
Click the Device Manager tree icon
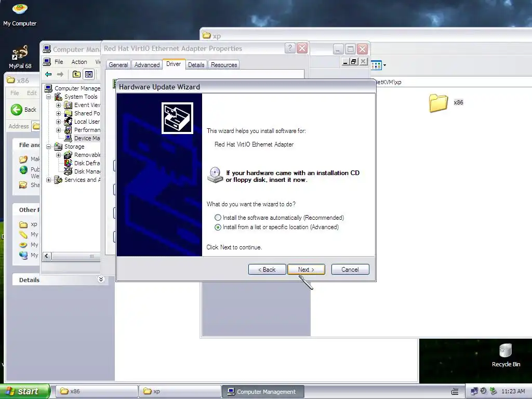[x=68, y=138]
